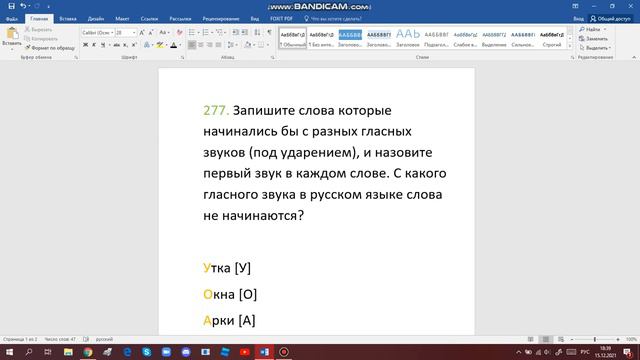
Task: Open the Select (Выделить) dropdown
Action: click(595, 48)
